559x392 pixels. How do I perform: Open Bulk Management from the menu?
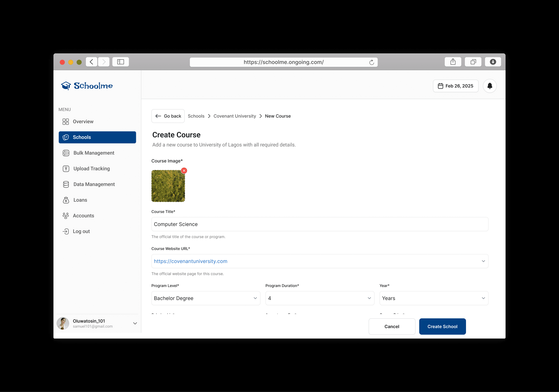97,153
